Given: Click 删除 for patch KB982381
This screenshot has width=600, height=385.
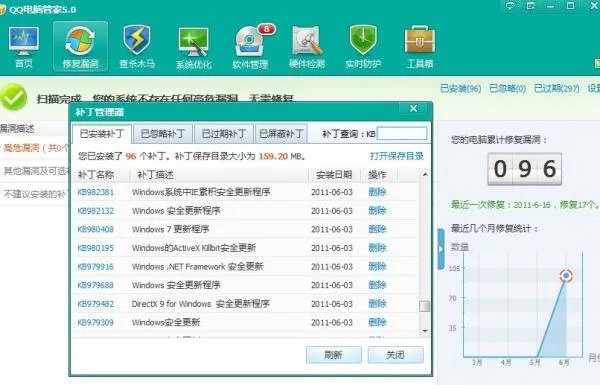Looking at the screenshot, I should coord(377,192).
